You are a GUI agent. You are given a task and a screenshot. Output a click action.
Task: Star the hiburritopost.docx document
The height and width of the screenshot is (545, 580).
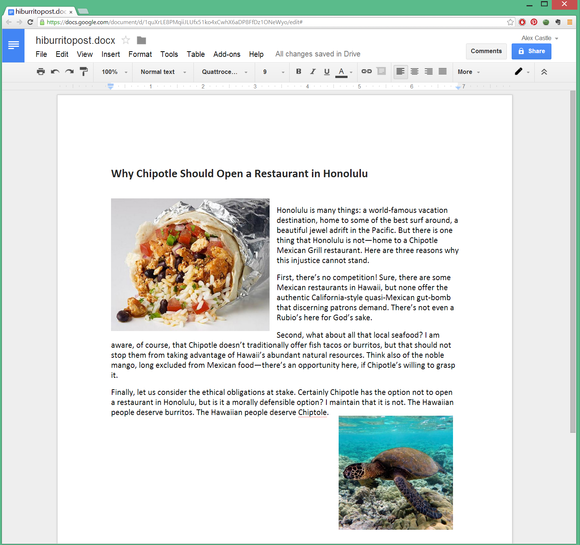(x=126, y=40)
